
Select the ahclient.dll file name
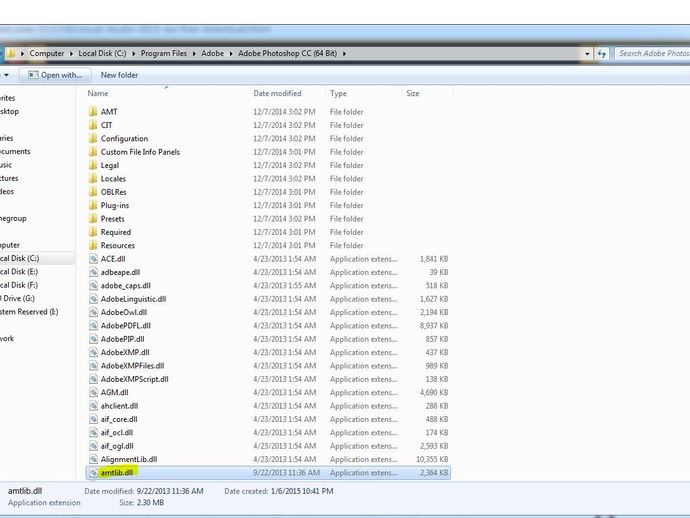click(119, 406)
